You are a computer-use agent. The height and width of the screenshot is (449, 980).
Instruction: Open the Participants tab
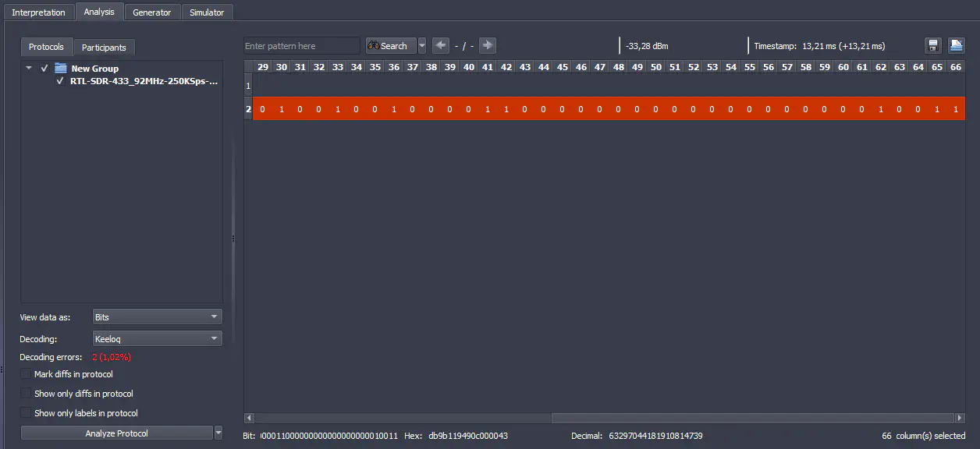(x=104, y=48)
